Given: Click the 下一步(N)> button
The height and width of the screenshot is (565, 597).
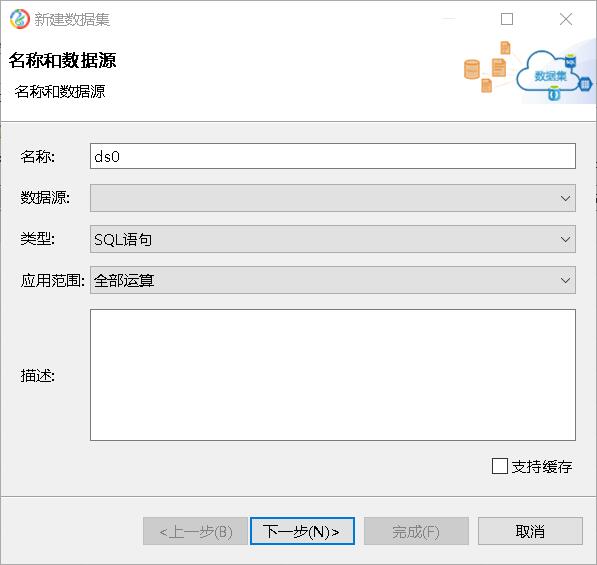Looking at the screenshot, I should tap(302, 531).
